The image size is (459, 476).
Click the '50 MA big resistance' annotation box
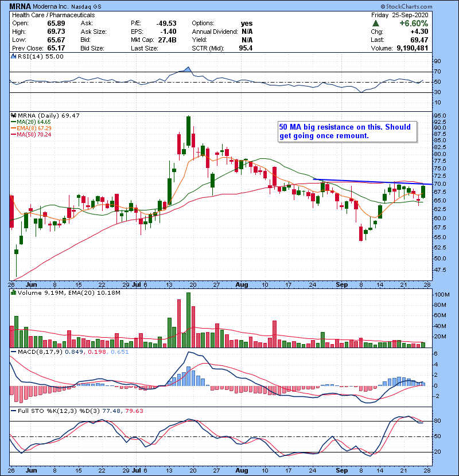pyautogui.click(x=348, y=131)
